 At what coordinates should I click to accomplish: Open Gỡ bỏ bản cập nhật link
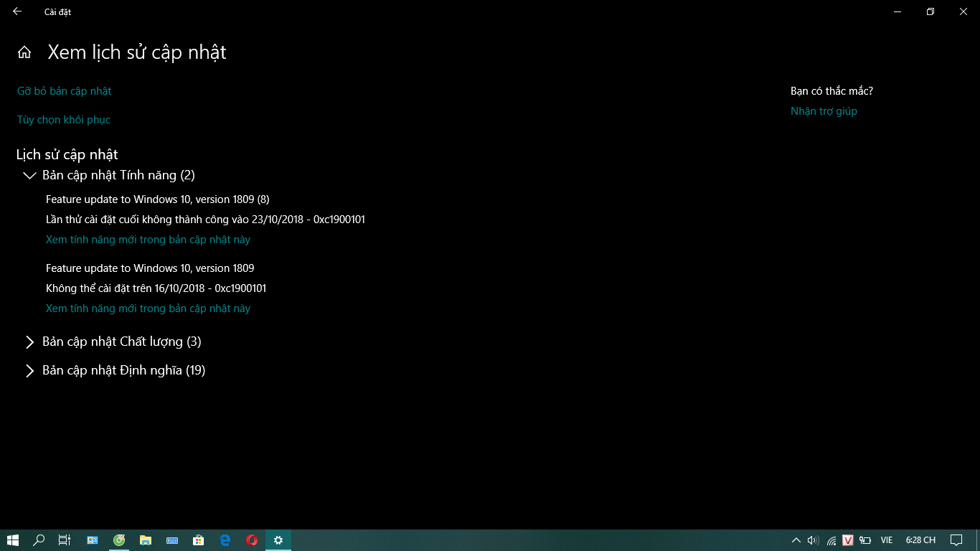65,91
